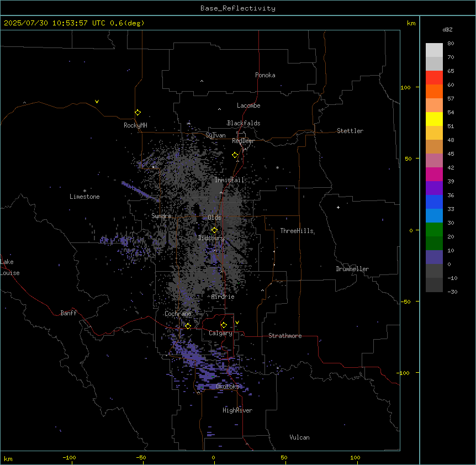Click the yellow V marker northeast of Calgary

[x=237, y=323]
